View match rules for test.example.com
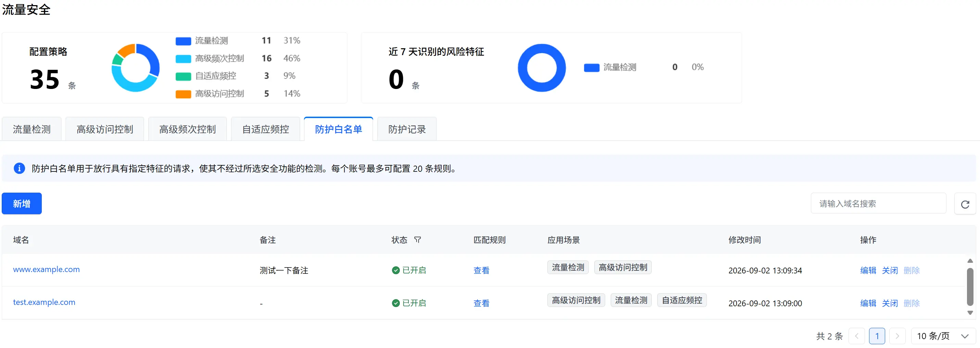The image size is (980, 348). pyautogui.click(x=481, y=303)
